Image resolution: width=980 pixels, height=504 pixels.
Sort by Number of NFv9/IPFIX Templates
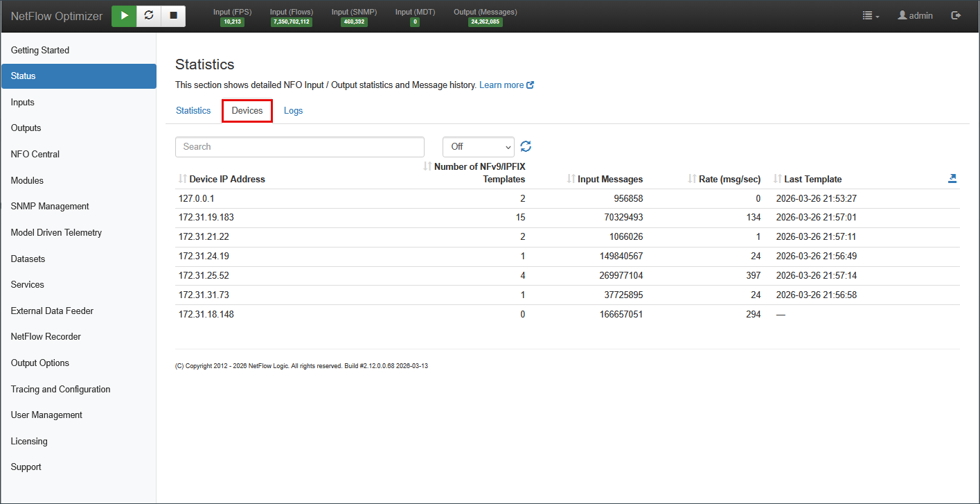tap(479, 173)
